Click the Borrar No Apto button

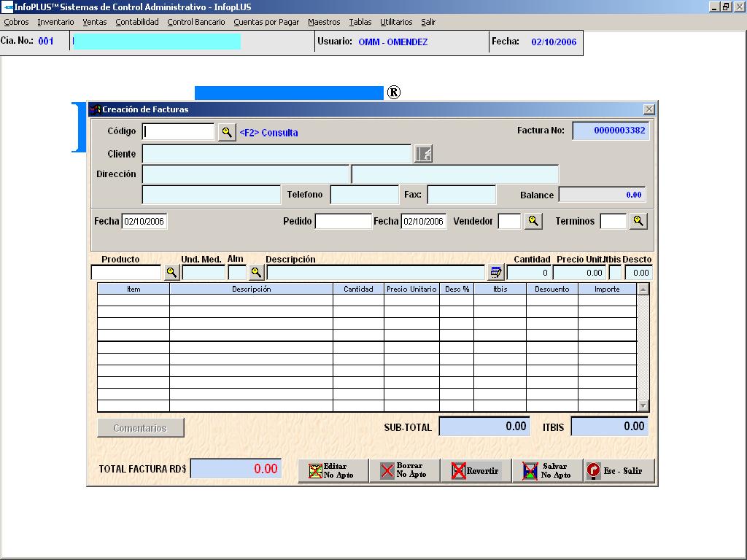click(x=404, y=470)
